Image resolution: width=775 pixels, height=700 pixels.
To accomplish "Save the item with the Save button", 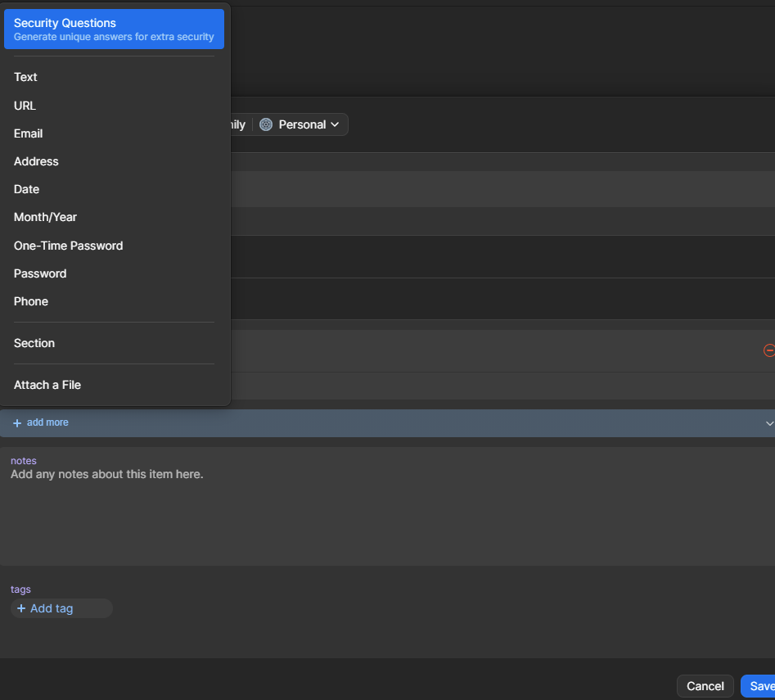I will 759,686.
